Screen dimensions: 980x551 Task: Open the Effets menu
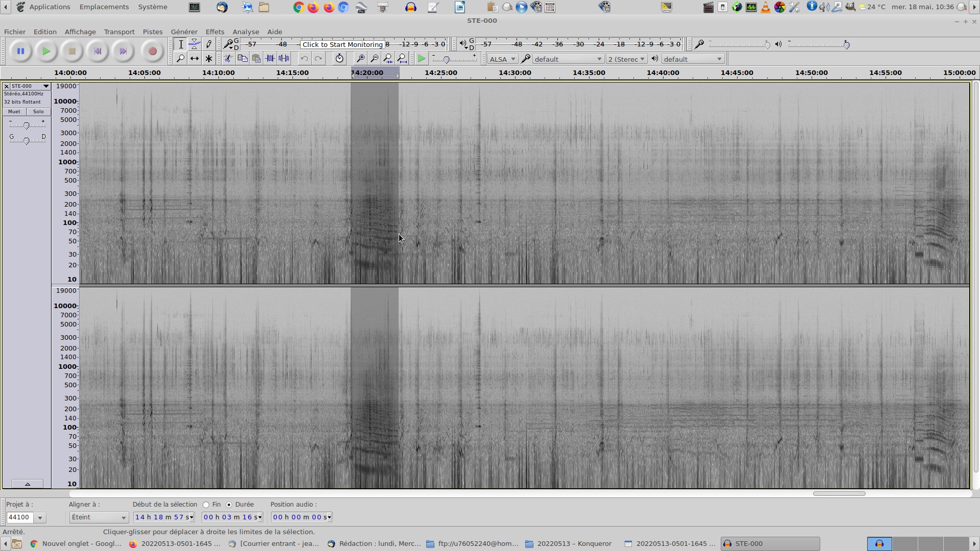[214, 32]
